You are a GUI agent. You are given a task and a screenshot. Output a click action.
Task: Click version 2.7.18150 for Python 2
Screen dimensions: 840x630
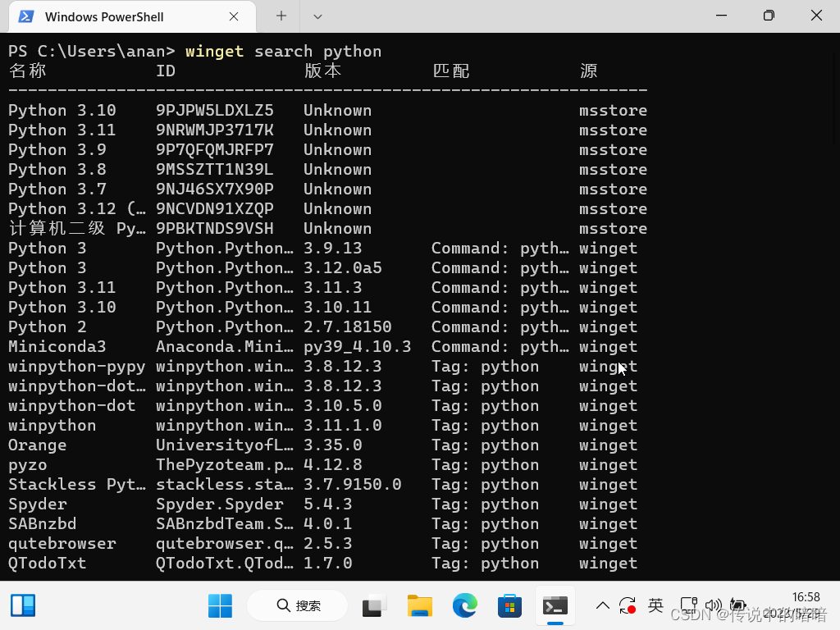click(x=348, y=327)
